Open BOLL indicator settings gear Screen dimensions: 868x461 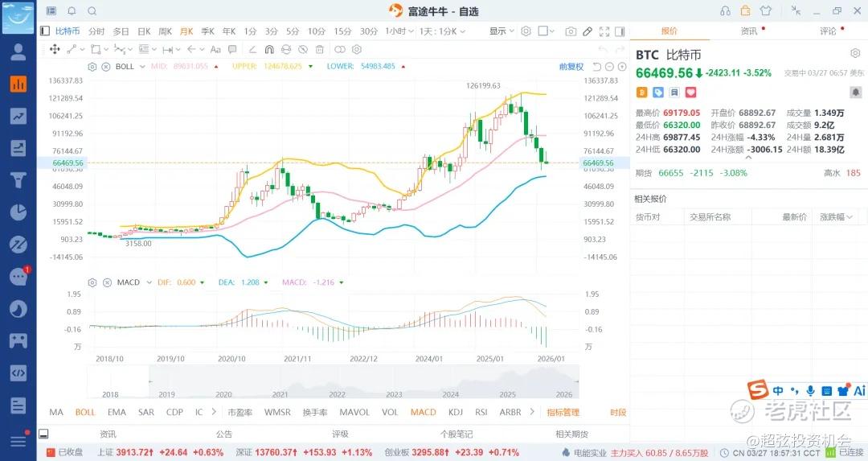92,66
